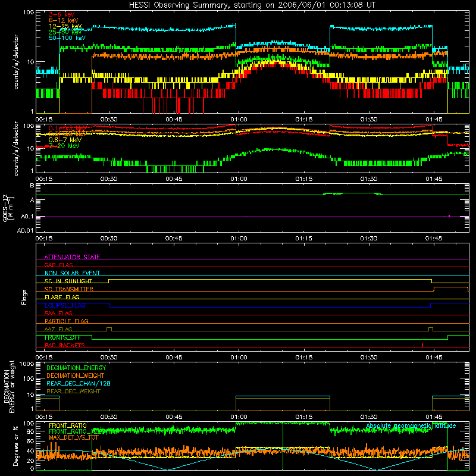Image resolution: width=476 pixels, height=476 pixels.
Task: Click the Flags vertical axis title
Action: (x=24, y=297)
